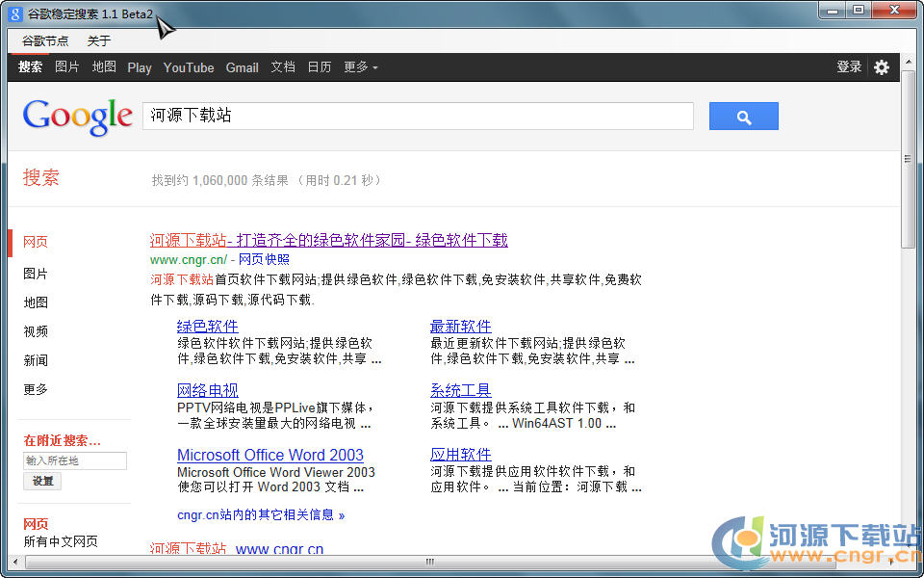The width and height of the screenshot is (924, 578).
Task: Select 视频 in the left sidebar
Action: click(36, 331)
